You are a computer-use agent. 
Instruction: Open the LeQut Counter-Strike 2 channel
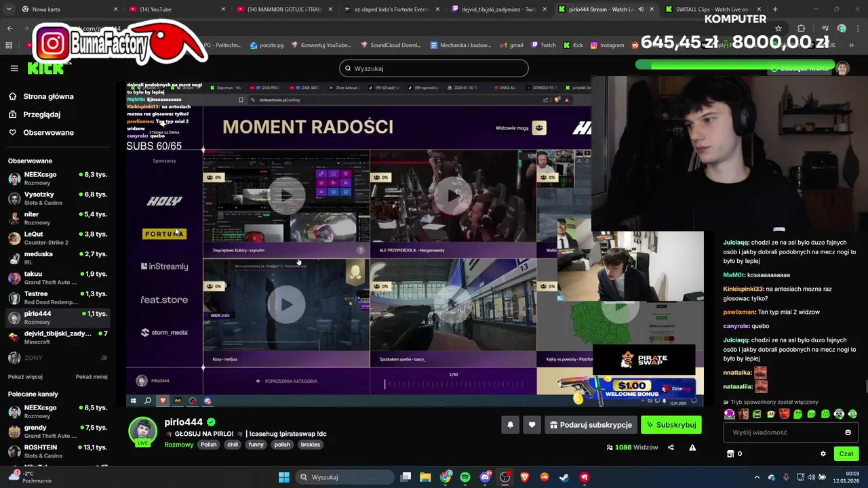[58, 238]
